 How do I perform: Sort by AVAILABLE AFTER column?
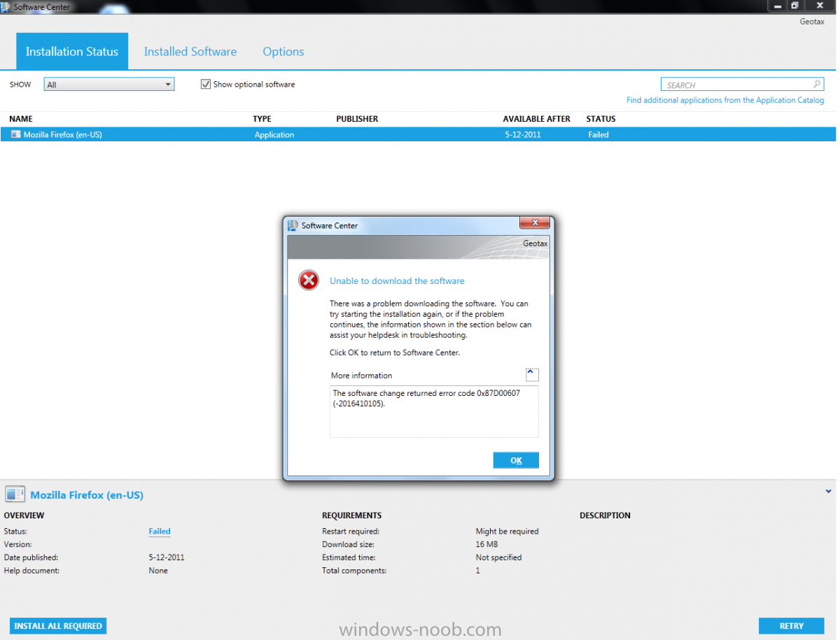tap(537, 119)
